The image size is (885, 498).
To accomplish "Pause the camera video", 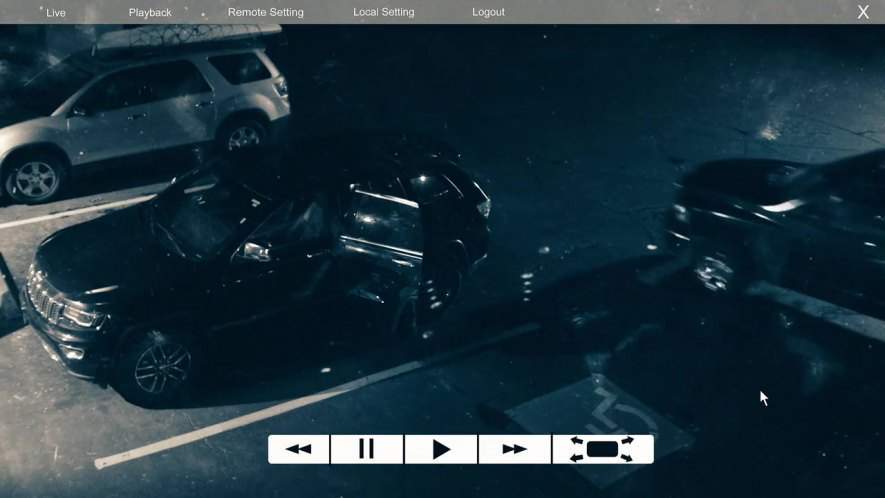I will tap(366, 449).
